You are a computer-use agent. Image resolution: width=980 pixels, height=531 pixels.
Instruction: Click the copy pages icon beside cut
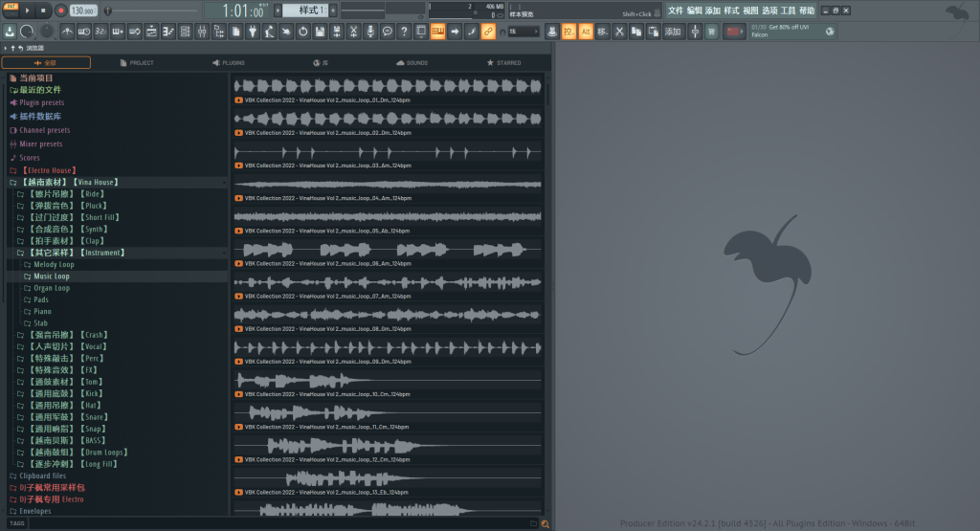[x=636, y=32]
